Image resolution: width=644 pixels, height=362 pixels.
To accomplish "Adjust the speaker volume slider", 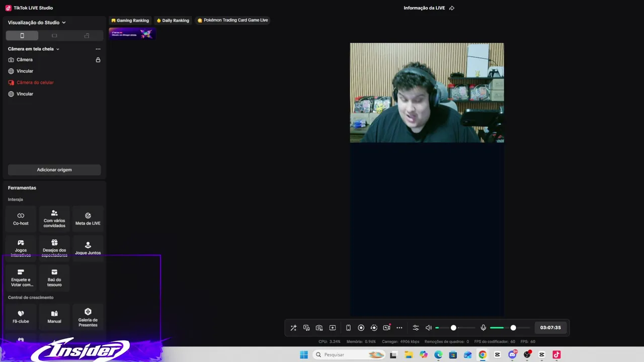I will (455, 328).
